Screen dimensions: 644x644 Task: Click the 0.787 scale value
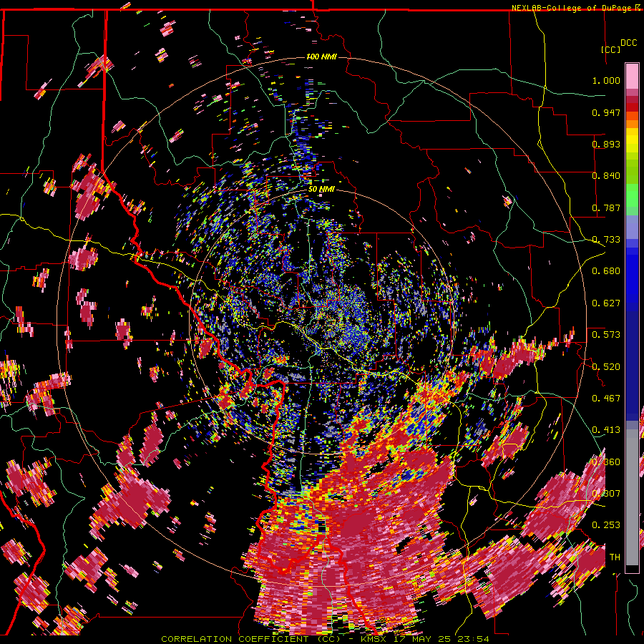(x=606, y=208)
